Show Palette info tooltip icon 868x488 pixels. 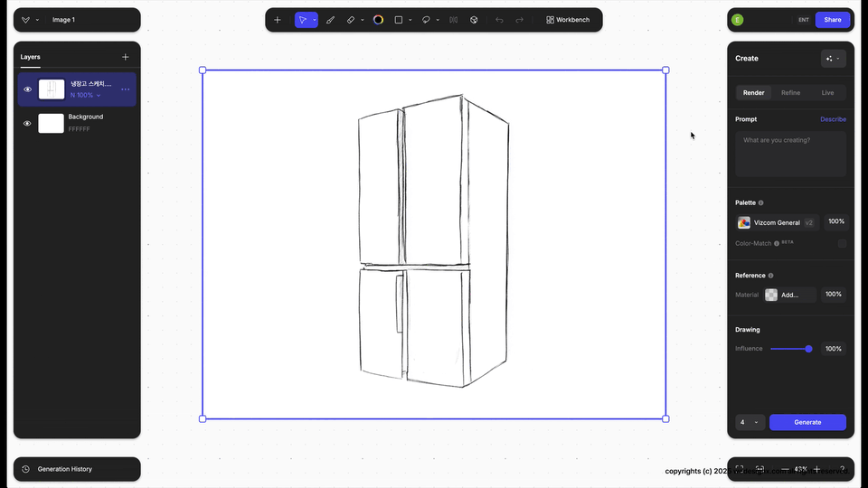pyautogui.click(x=760, y=203)
